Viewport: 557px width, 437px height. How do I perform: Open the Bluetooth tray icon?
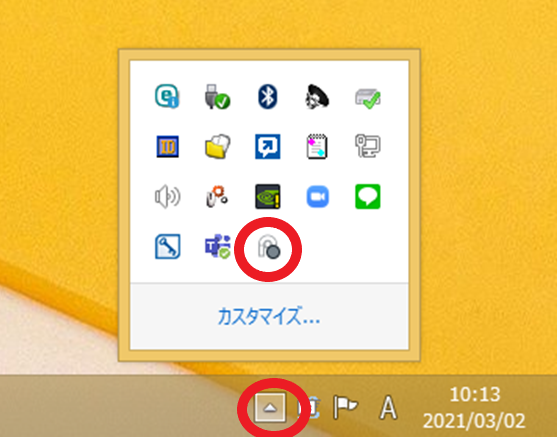coord(267,96)
